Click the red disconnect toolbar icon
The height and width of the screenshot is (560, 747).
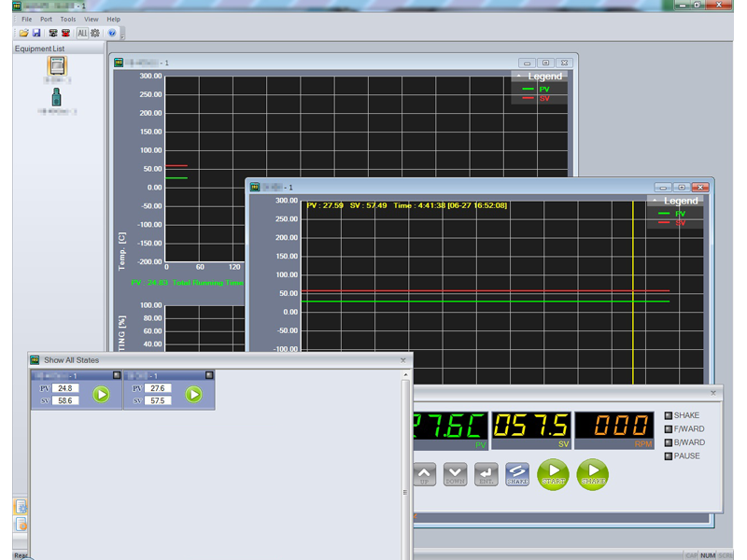pos(66,34)
